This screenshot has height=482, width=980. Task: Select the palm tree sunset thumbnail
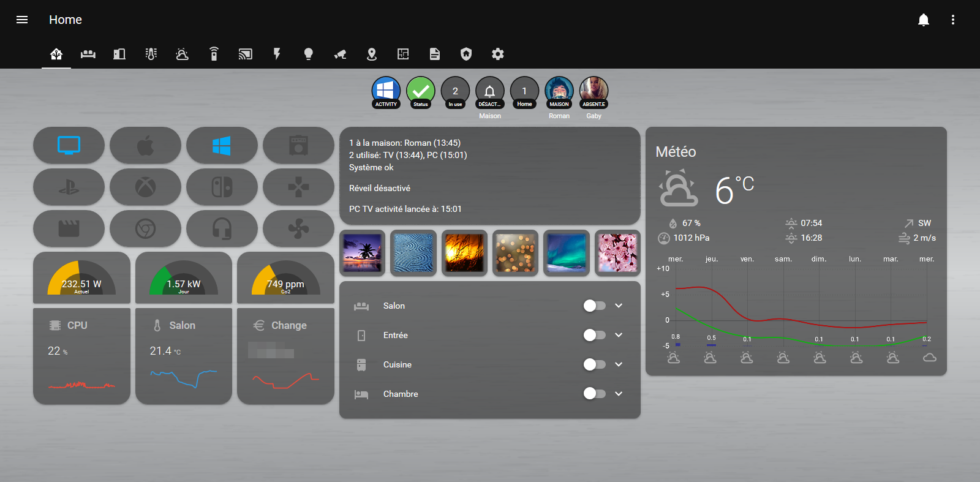pos(363,253)
